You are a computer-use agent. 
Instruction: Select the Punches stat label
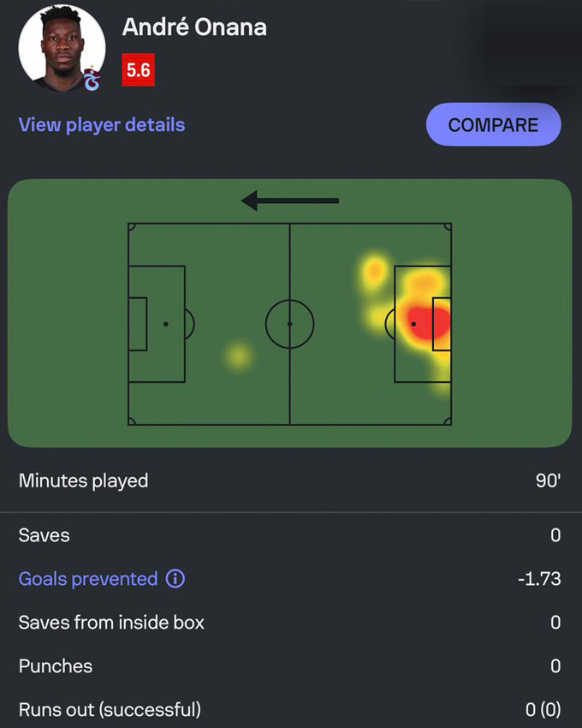(x=56, y=666)
